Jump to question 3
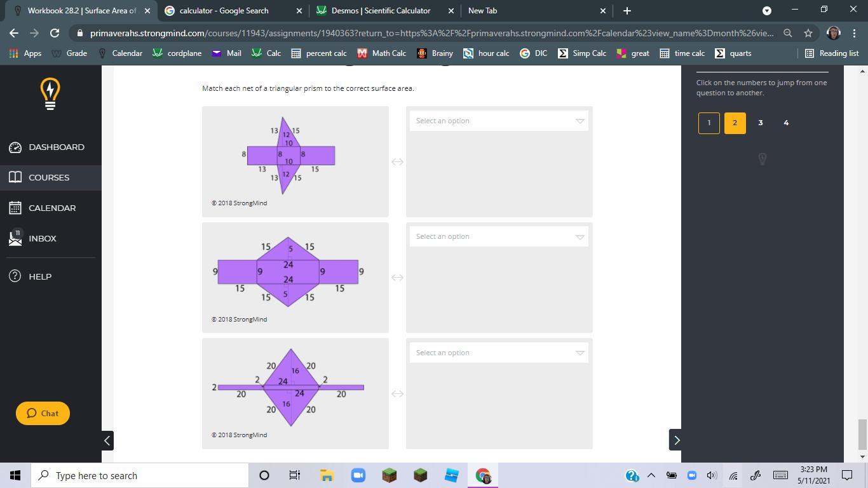This screenshot has height=488, width=868. click(761, 123)
